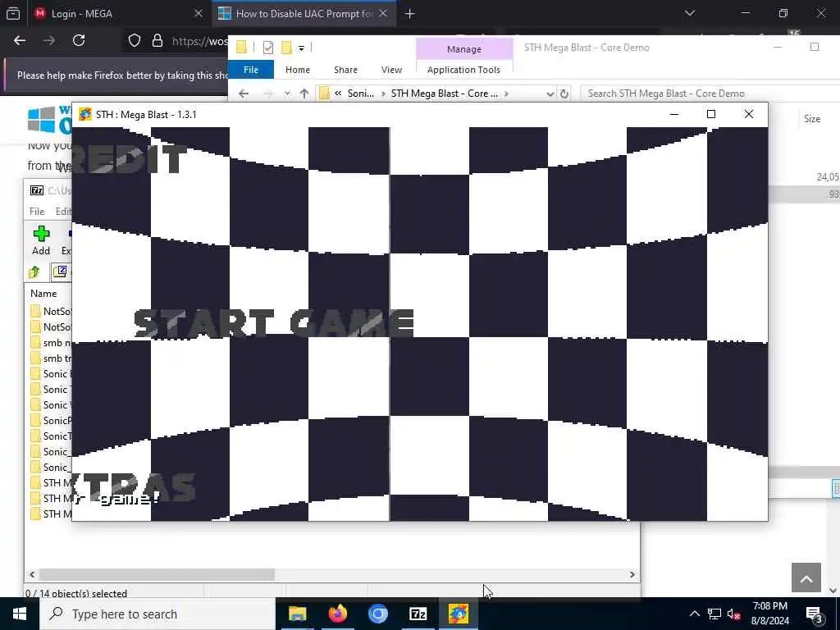Select the Manage contextual tab in Explorer

click(x=464, y=48)
